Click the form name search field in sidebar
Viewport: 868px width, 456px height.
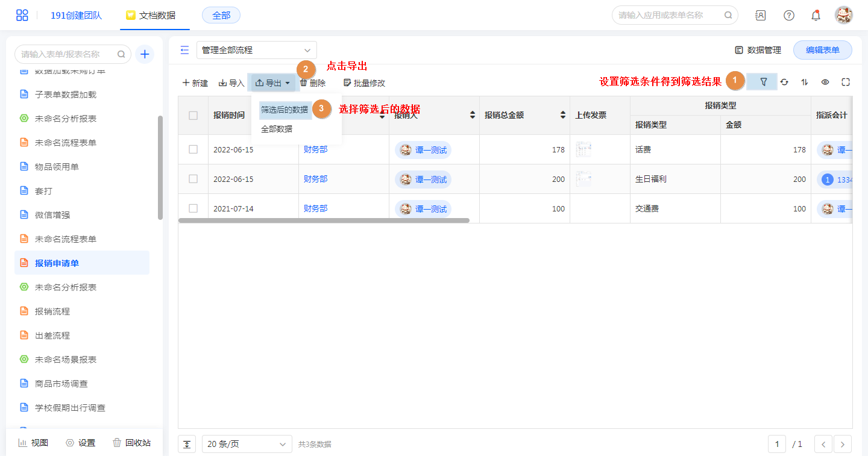[x=68, y=54]
